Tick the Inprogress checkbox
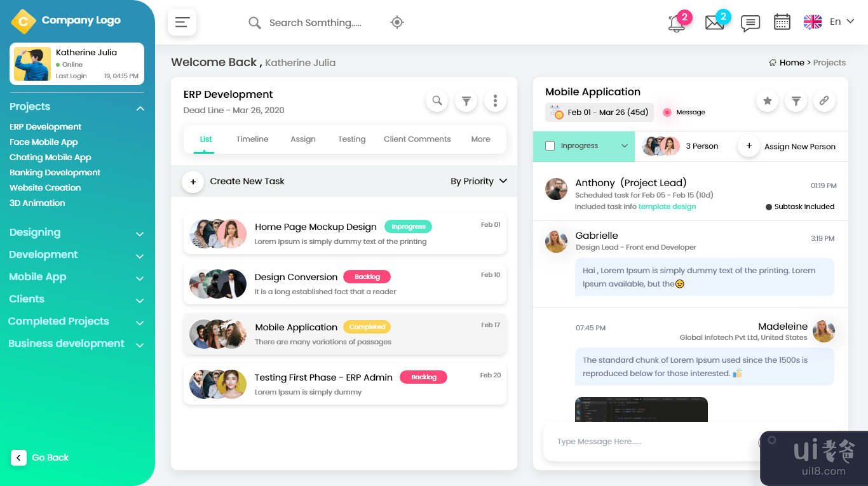The width and height of the screenshot is (868, 486). [550, 146]
